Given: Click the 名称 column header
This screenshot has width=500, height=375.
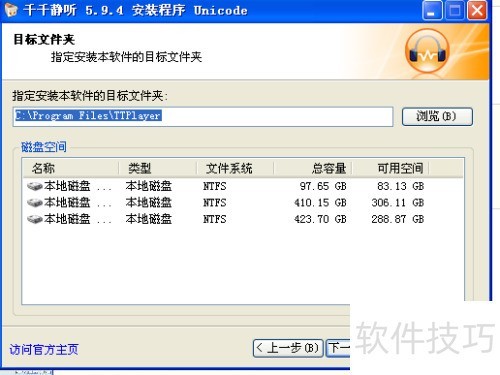Looking at the screenshot, I should tap(71, 168).
